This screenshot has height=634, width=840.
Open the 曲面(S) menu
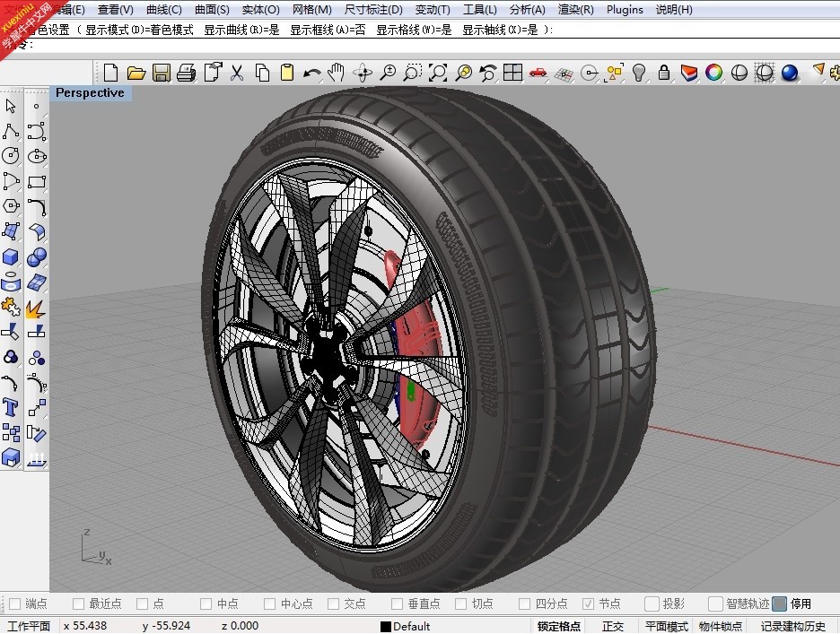pyautogui.click(x=212, y=10)
